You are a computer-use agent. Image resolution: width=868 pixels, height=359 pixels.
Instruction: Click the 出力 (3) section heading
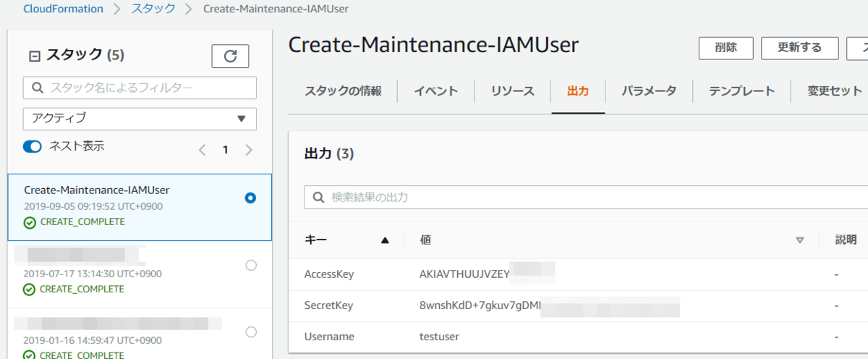point(328,154)
